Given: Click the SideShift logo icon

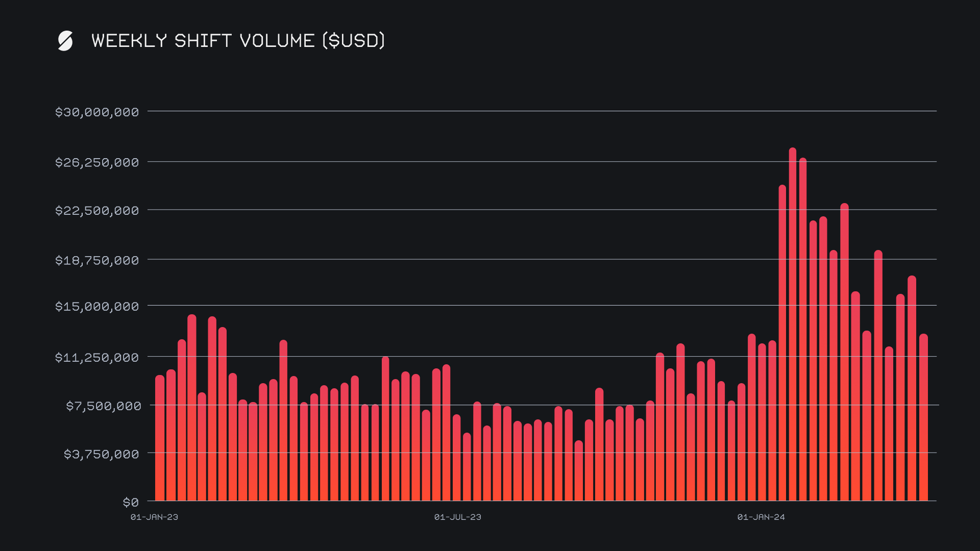Looking at the screenshot, I should [x=65, y=41].
